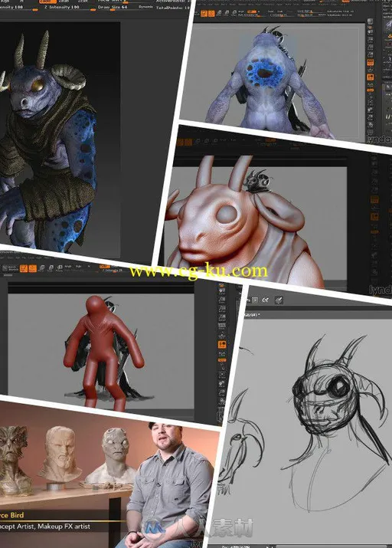Click orange Edit button in pink head sculpt window
This screenshot has width=392, height=548.
tap(180, 142)
